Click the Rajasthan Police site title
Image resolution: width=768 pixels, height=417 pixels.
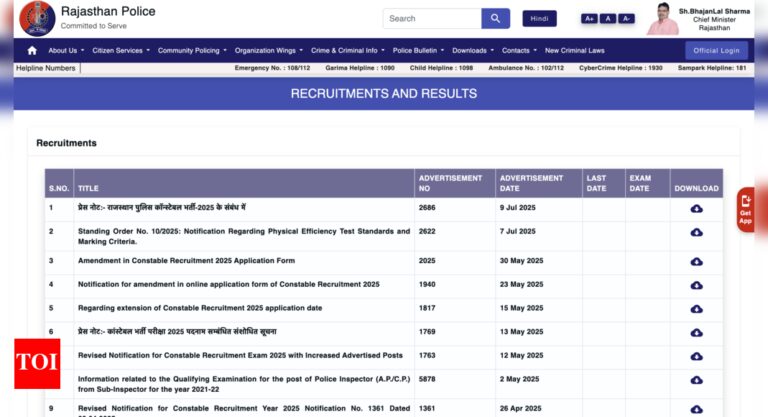(x=108, y=11)
